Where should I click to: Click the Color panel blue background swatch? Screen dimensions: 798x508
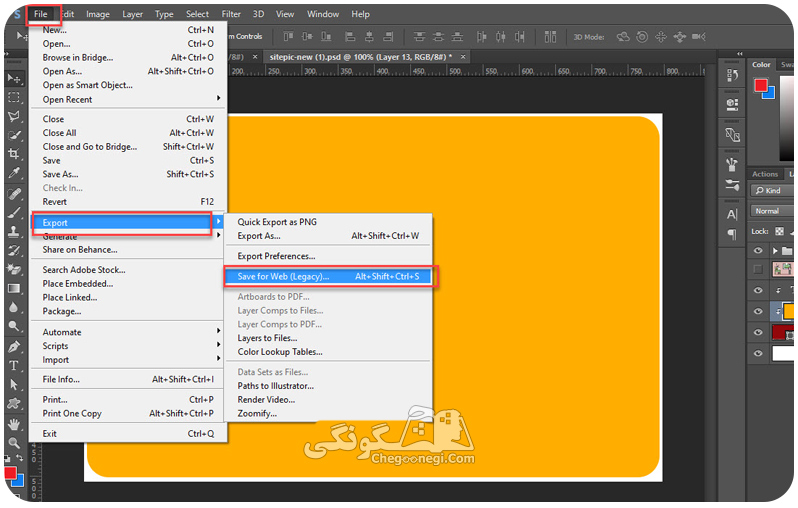769,93
